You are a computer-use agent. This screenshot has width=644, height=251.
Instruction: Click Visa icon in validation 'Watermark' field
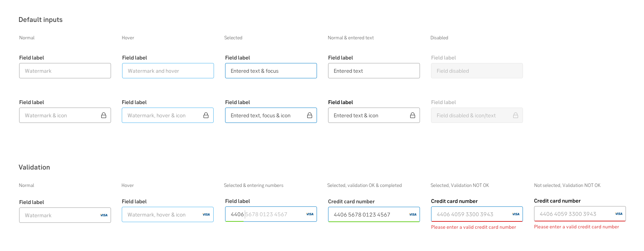[x=104, y=215]
